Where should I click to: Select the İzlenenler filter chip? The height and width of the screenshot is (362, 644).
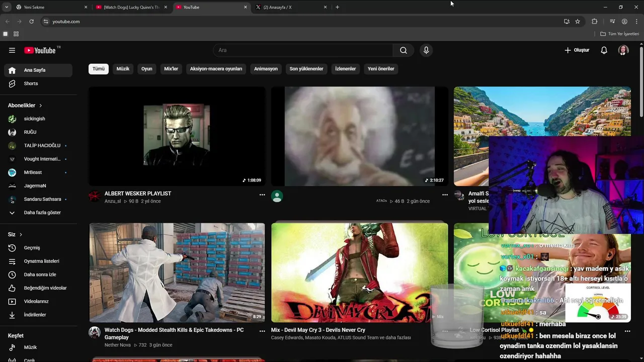click(x=346, y=69)
